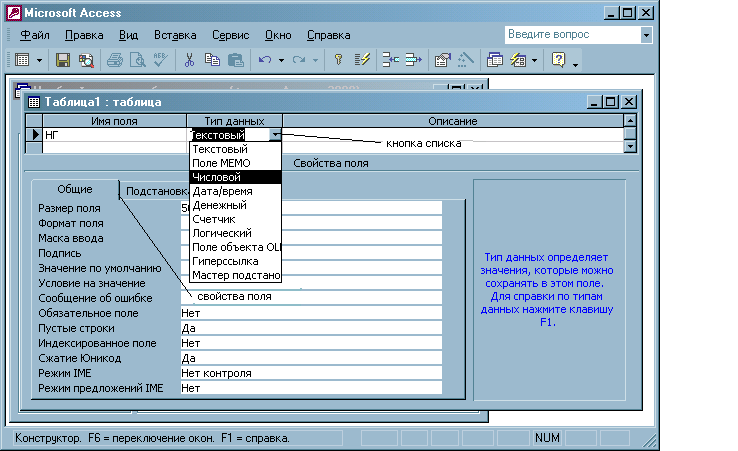This screenshot has width=738, height=451.
Task: Open the Введите вопрос dropdown arrow
Action: click(x=646, y=35)
